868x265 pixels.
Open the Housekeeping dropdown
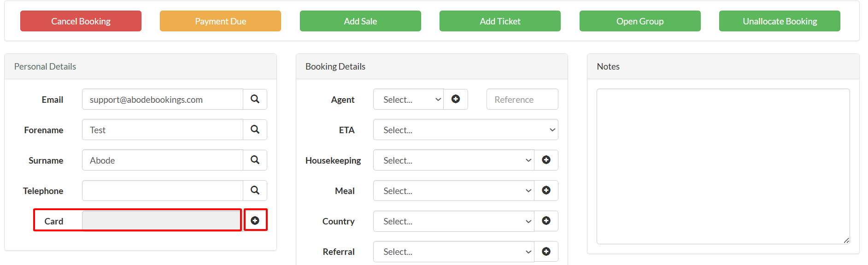[453, 160]
